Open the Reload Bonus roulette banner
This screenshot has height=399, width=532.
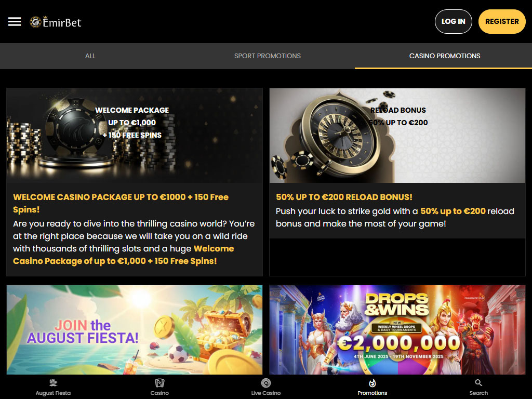pos(397,136)
